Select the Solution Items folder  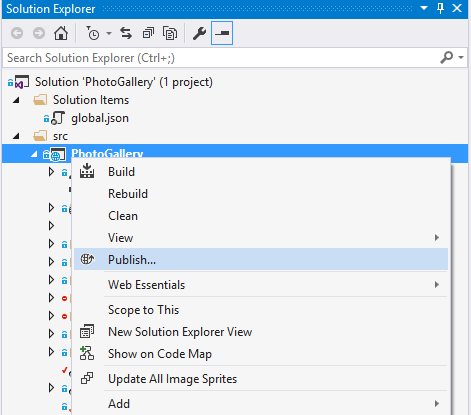click(x=91, y=100)
